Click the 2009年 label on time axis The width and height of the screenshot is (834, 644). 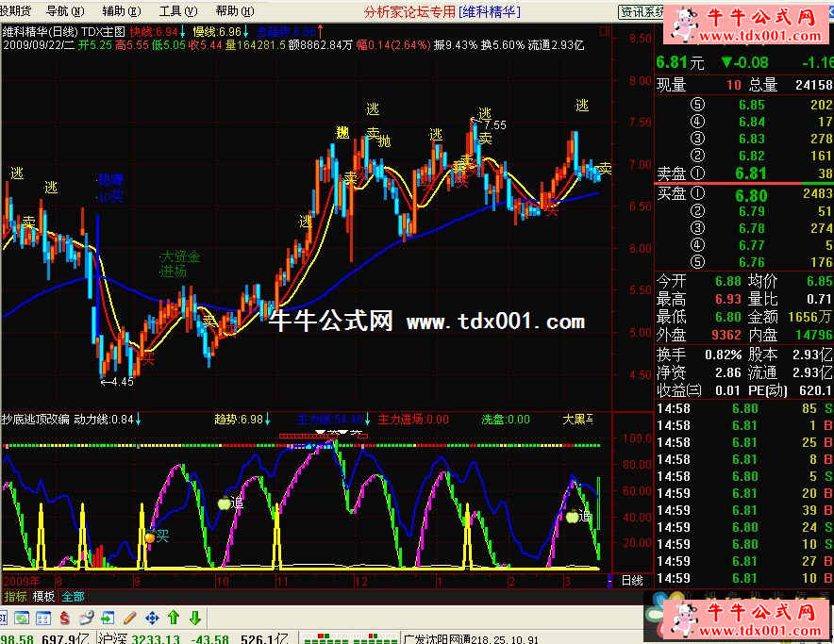pyautogui.click(x=22, y=581)
